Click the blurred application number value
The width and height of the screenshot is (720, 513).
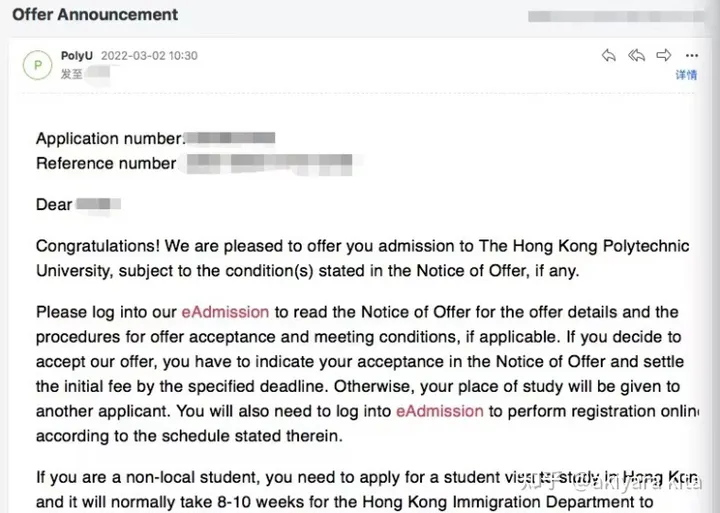coord(230,138)
